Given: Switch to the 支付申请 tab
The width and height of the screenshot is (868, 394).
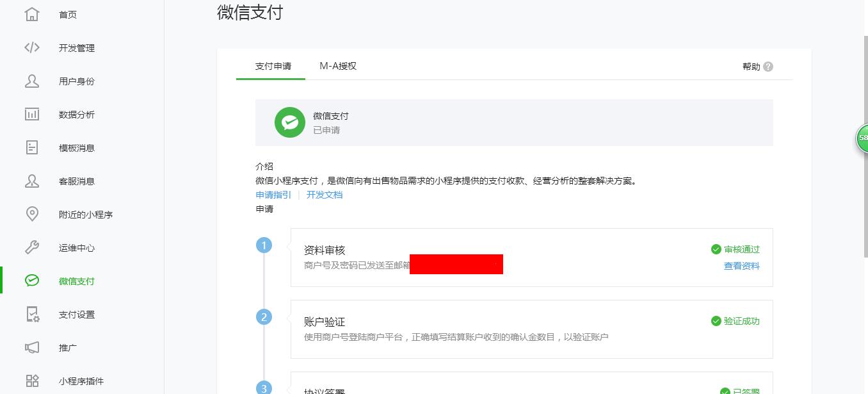Looking at the screenshot, I should click(273, 66).
